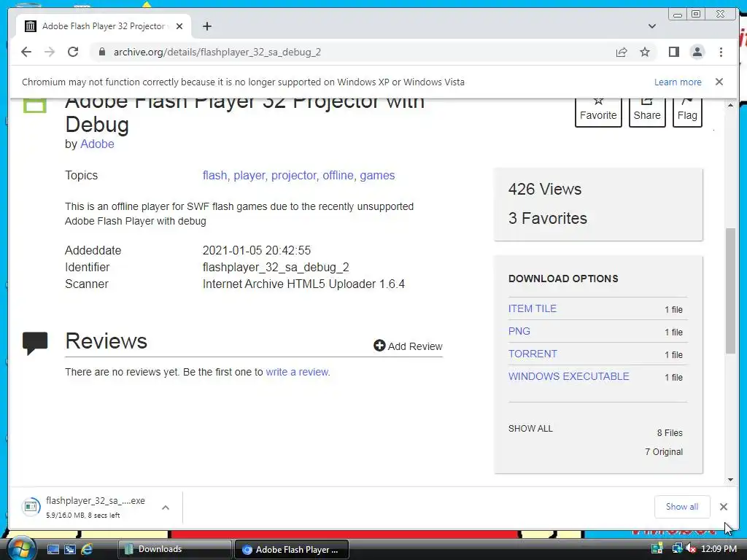Open the profile avatar menu

[x=697, y=52]
